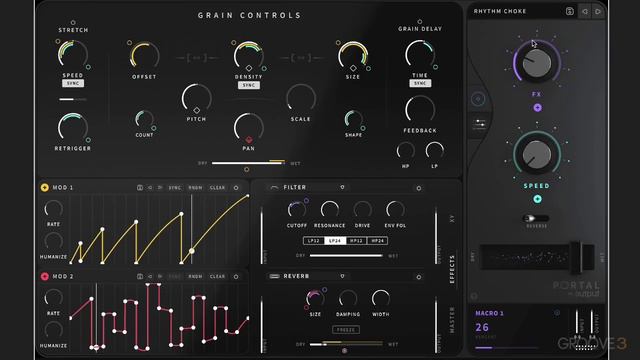Click the large SPEED macro knob
This screenshot has width=640, height=360.
[537, 154]
